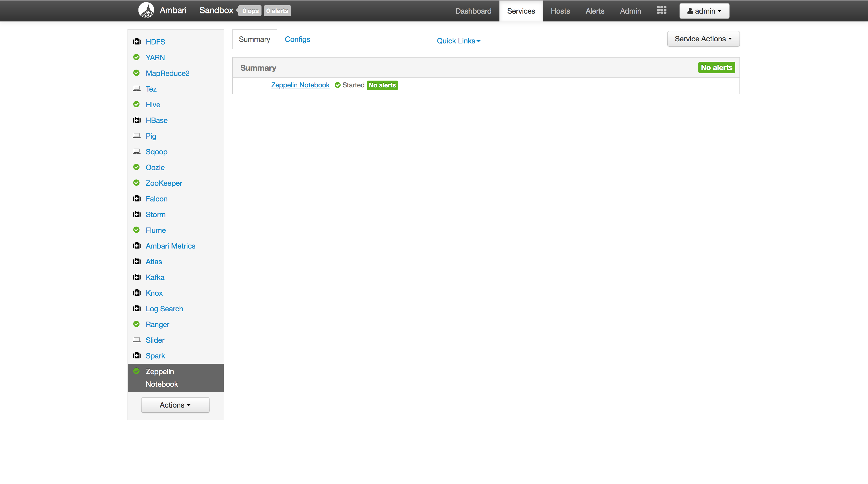Screen dimensions: 868x484
Task: Open the Zeppelin Notebook link in Summary
Action: [300, 85]
